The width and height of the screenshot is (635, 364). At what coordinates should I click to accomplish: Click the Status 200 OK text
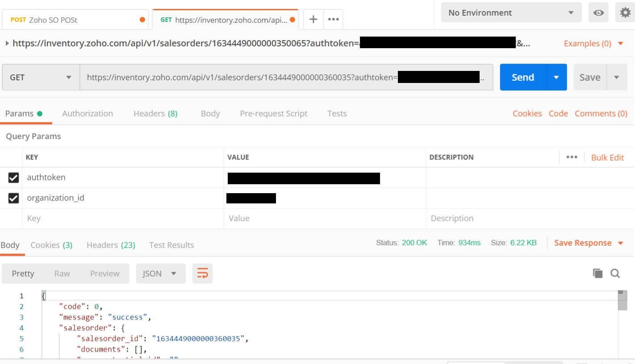click(x=401, y=243)
